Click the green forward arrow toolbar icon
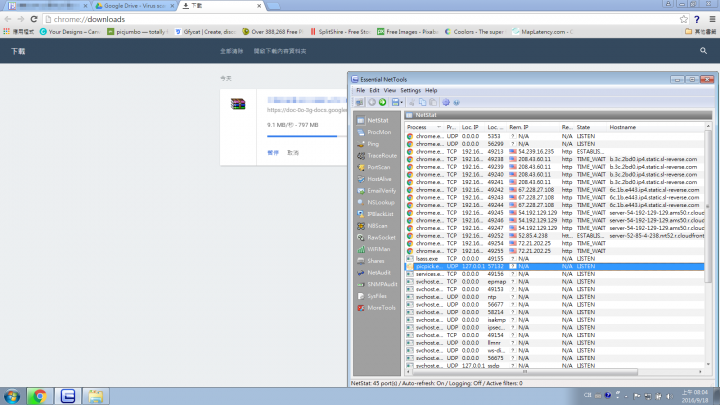The image size is (720, 405). click(x=382, y=102)
